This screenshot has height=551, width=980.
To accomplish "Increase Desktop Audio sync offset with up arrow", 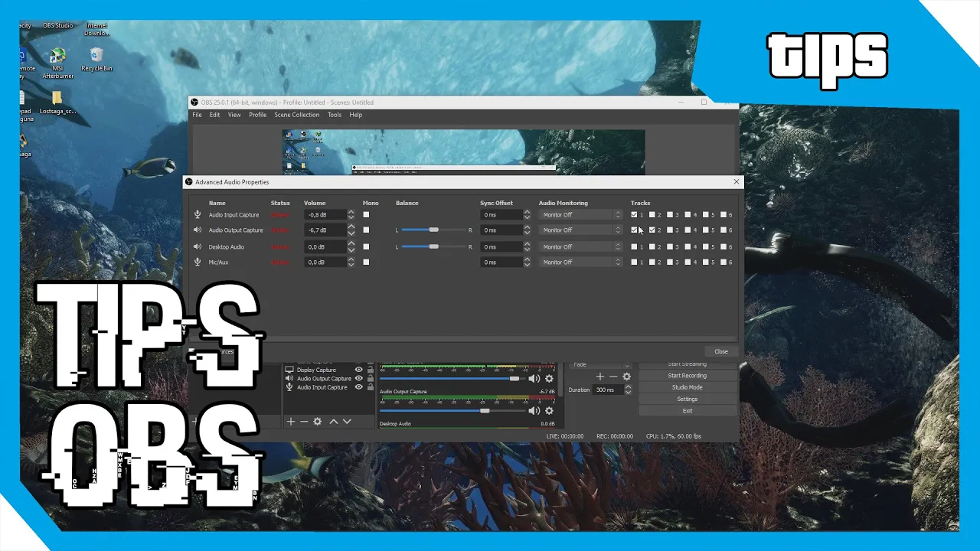I will pyautogui.click(x=527, y=244).
